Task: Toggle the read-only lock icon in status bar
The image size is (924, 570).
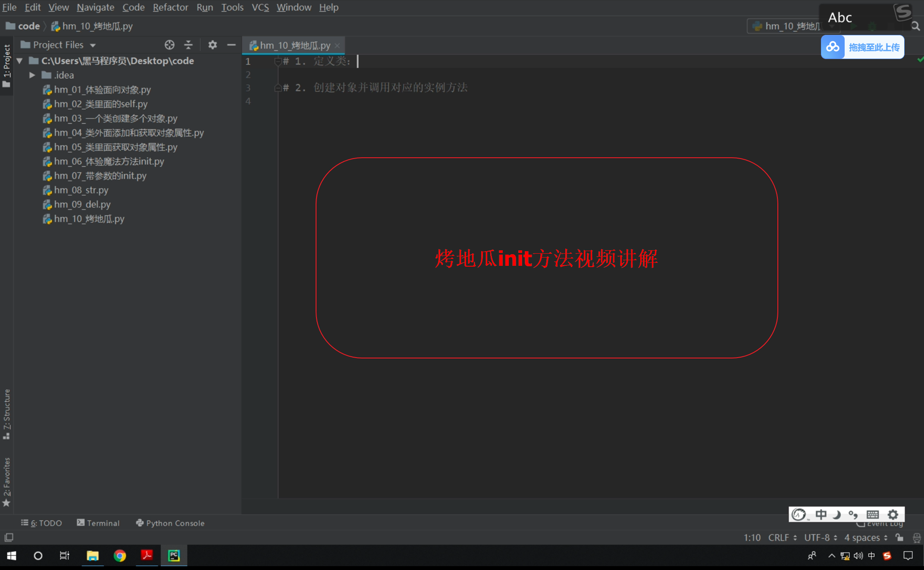Action: tap(899, 537)
